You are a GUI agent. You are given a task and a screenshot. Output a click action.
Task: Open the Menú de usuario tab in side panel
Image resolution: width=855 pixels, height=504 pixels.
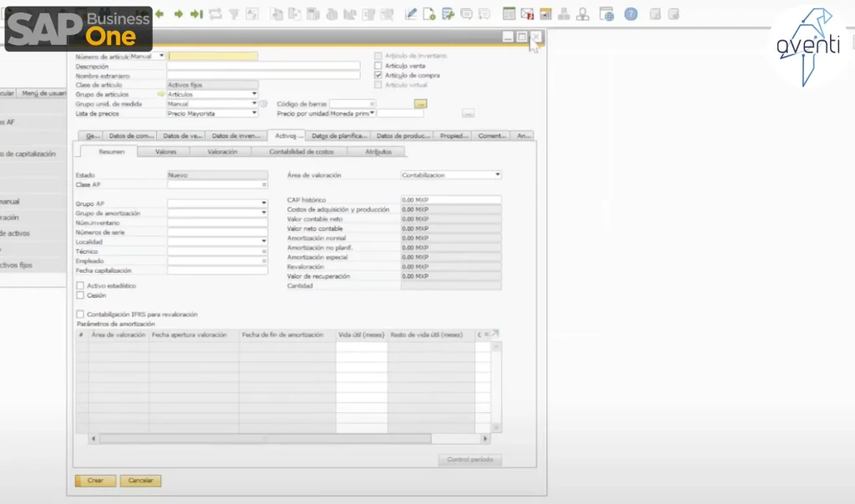tap(42, 93)
